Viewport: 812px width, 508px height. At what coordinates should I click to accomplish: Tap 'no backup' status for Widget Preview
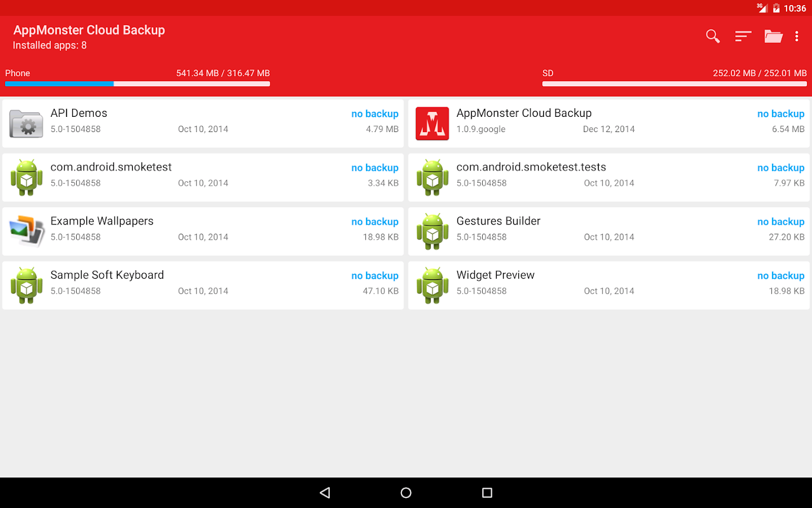coord(781,276)
